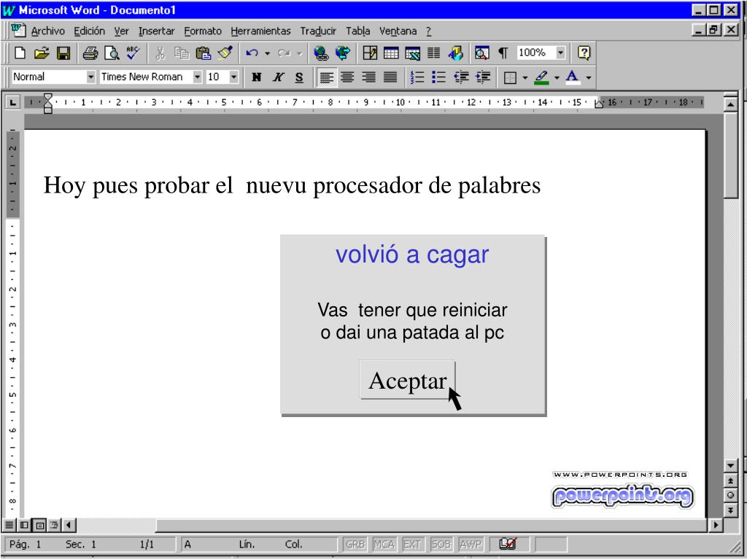Open the Times New Roman font list
The height and width of the screenshot is (560, 747).
(197, 77)
